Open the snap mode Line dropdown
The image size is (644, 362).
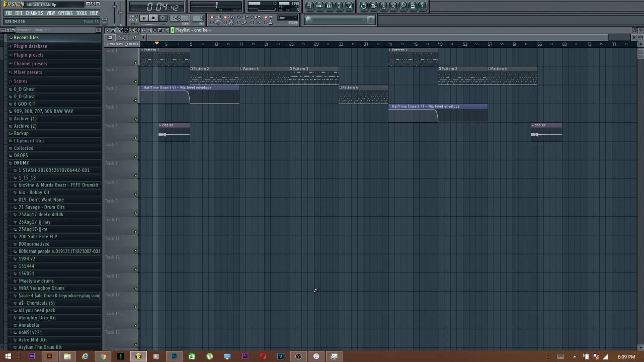(x=287, y=18)
